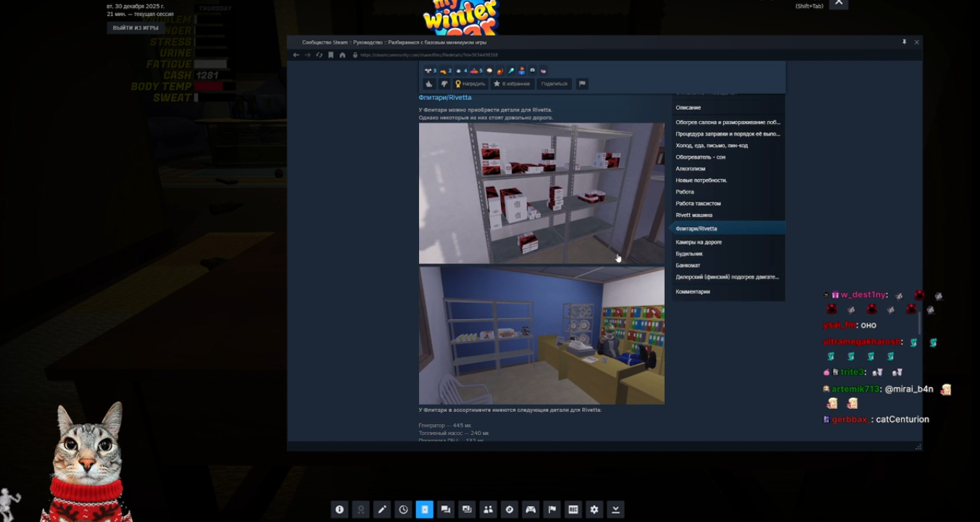Jump to Работа section
This screenshot has height=522, width=980.
[685, 192]
